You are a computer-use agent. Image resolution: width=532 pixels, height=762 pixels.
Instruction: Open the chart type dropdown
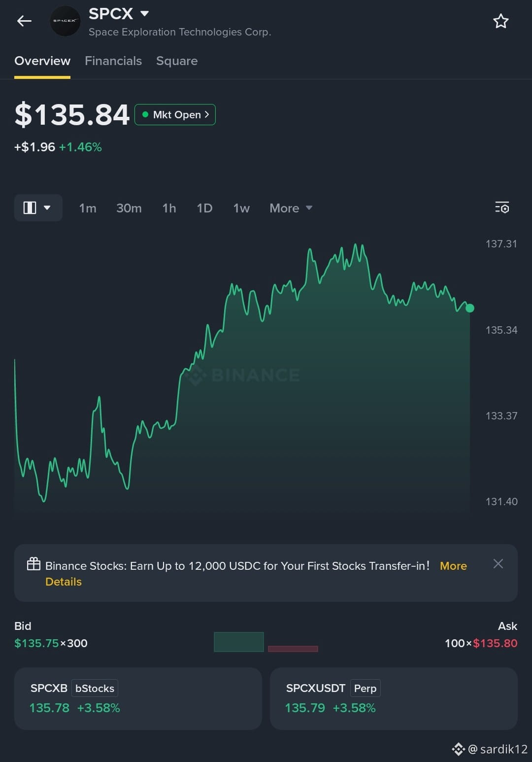[x=38, y=208]
